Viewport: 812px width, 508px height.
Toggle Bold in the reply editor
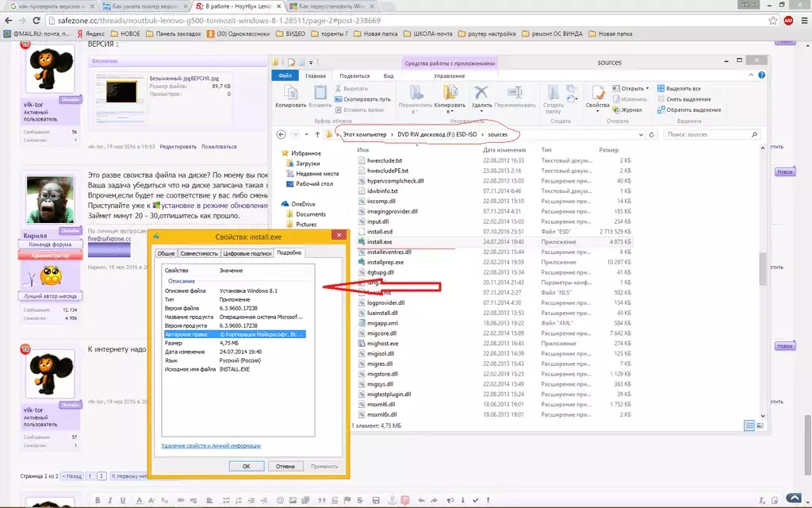pos(98,500)
